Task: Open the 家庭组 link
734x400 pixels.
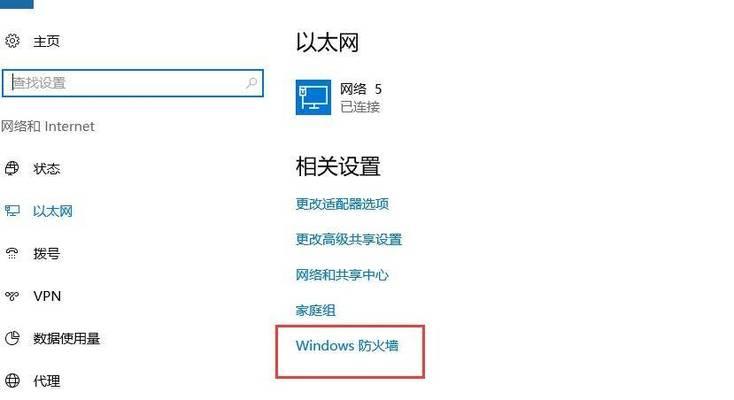Action: click(316, 310)
